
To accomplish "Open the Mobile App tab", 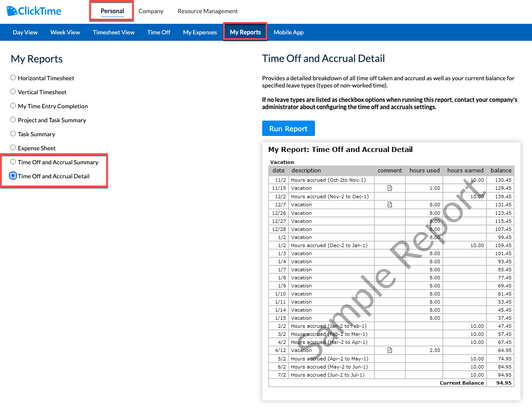I will click(289, 32).
